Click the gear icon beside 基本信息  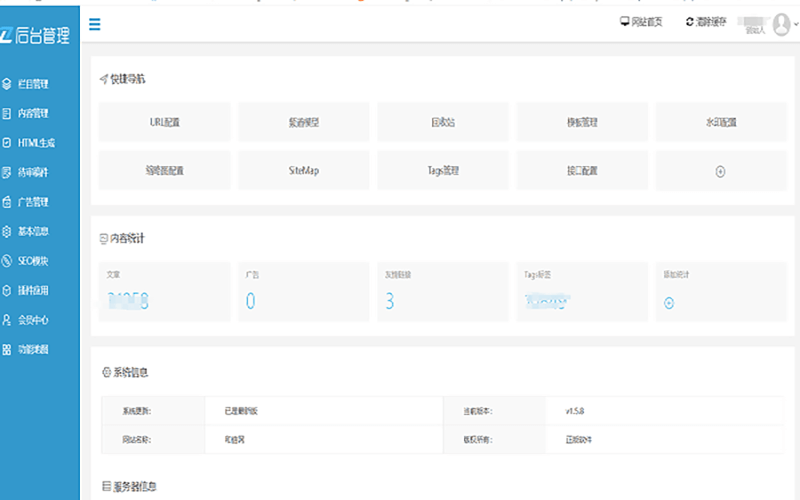click(7, 232)
